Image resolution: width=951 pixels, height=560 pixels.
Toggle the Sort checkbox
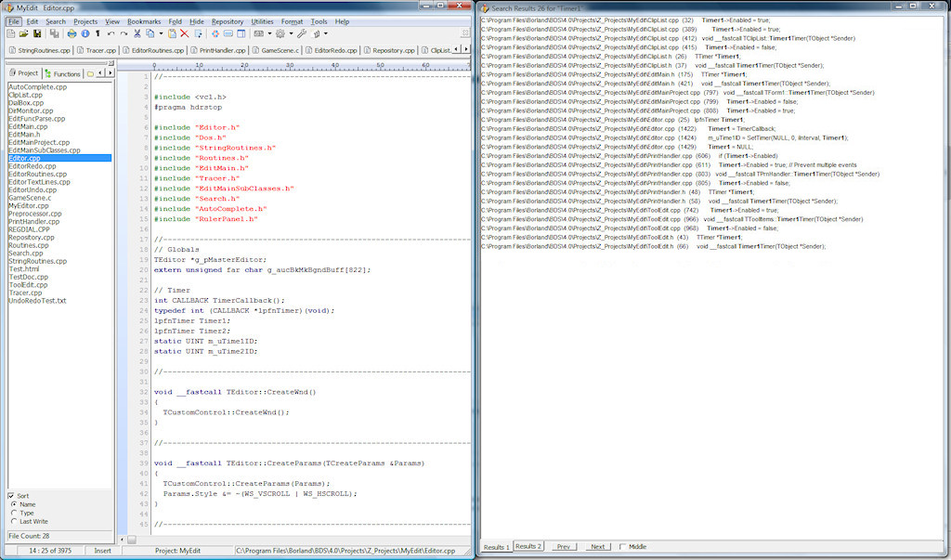(x=11, y=496)
